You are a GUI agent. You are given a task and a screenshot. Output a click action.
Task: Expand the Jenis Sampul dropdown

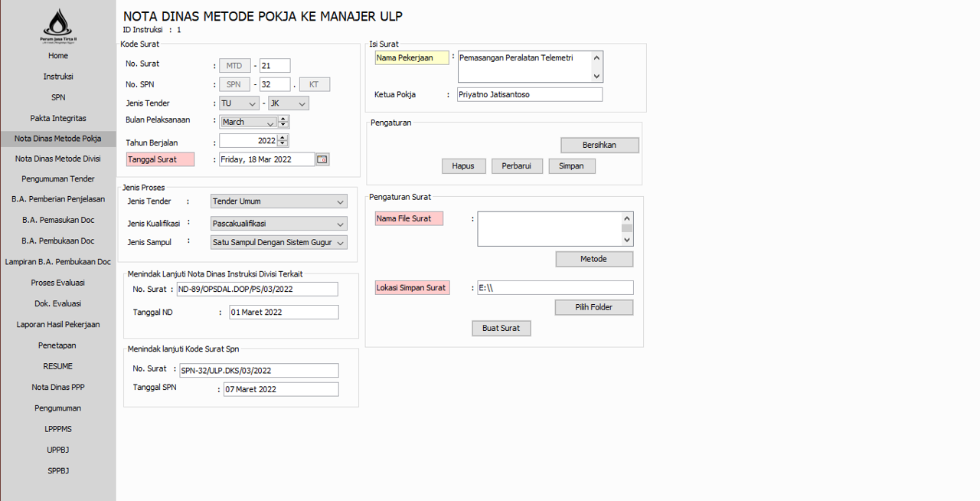340,242
